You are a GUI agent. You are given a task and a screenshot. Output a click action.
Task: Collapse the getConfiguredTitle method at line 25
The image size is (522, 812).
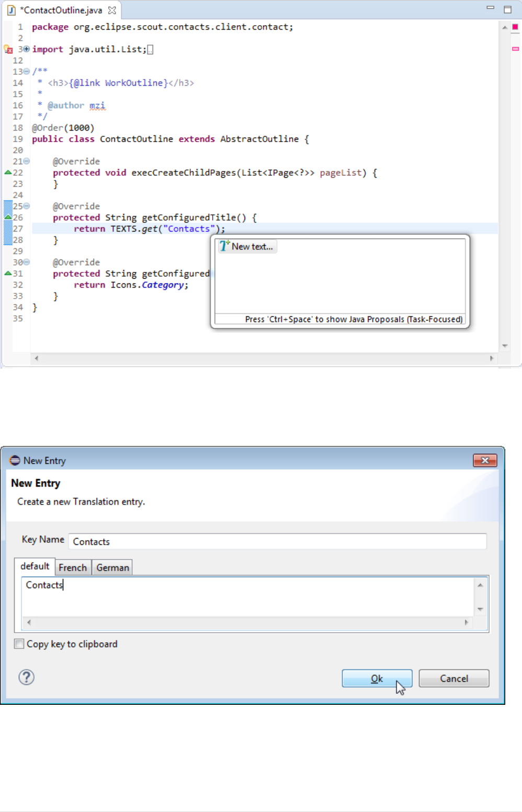[x=26, y=207]
